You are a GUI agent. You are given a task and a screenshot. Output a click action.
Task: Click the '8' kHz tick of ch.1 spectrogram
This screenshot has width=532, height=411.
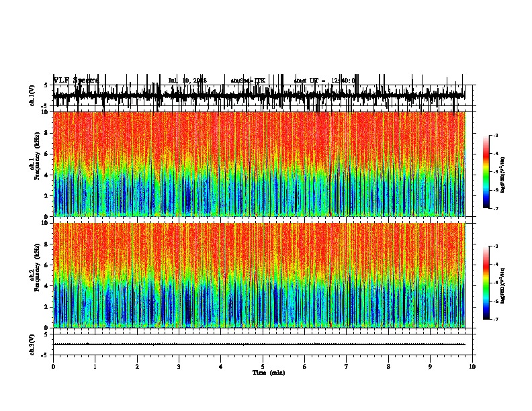click(46, 133)
